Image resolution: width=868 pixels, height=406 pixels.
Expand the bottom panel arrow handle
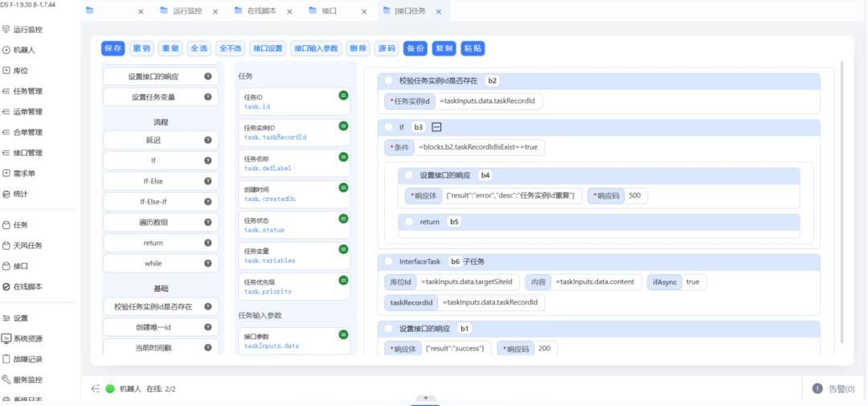pyautogui.click(x=426, y=398)
